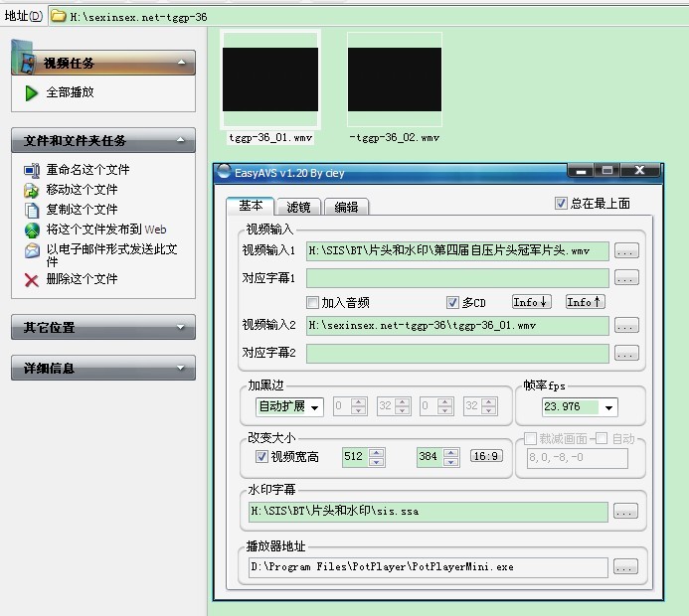Switch to the 基本 tab
This screenshot has width=689, height=616.
click(x=251, y=206)
